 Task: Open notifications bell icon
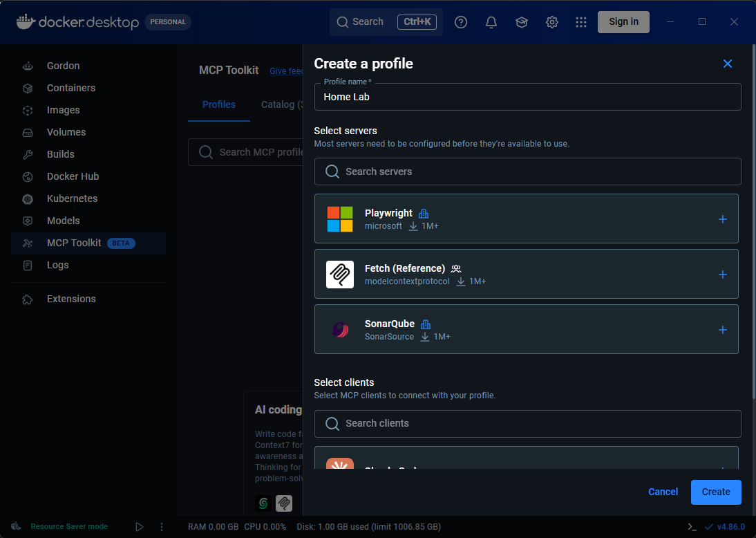pyautogui.click(x=491, y=21)
